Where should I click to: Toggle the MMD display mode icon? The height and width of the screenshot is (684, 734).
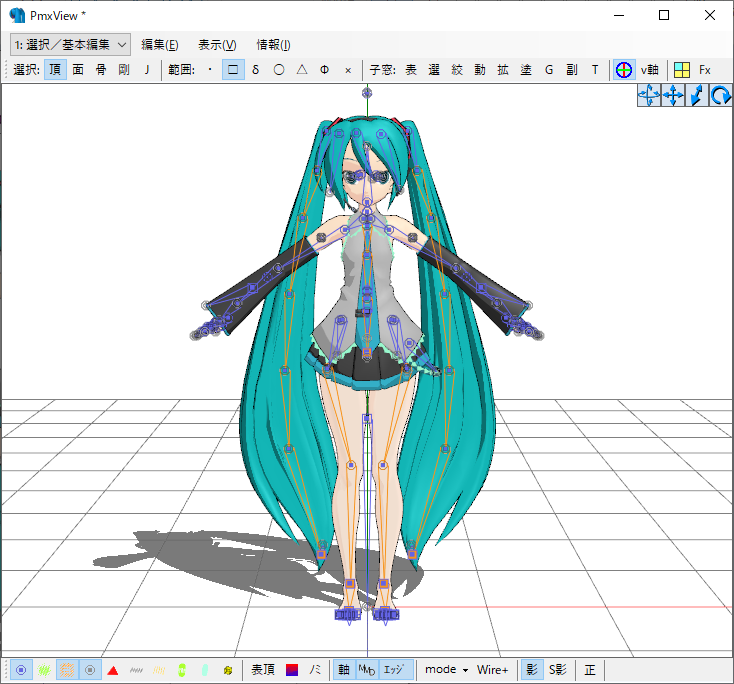(x=367, y=670)
